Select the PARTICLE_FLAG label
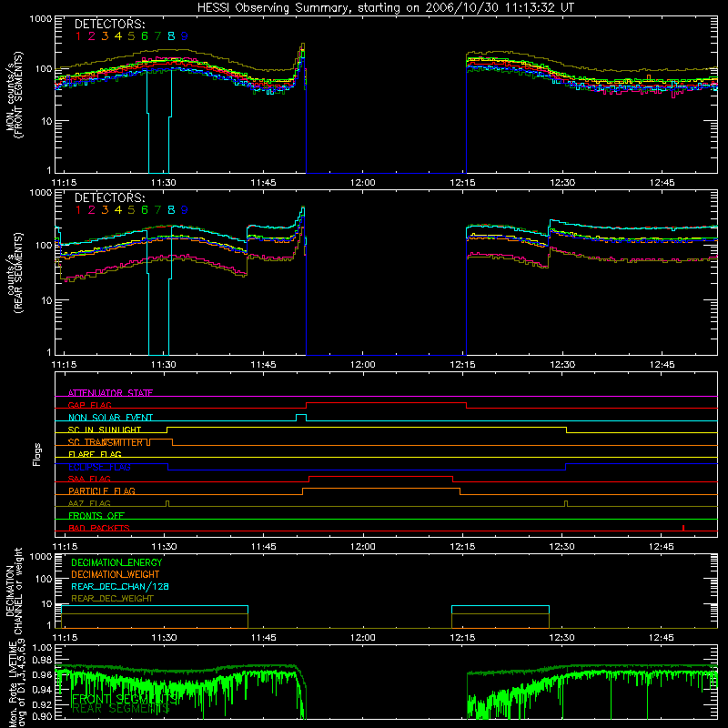This screenshot has width=728, height=728. (102, 491)
